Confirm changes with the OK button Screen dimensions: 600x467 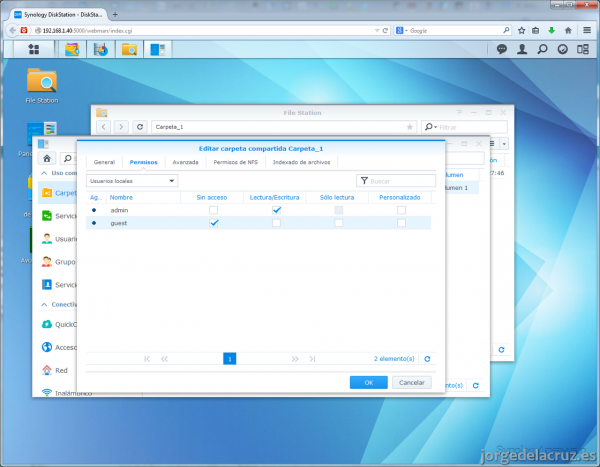(x=368, y=382)
